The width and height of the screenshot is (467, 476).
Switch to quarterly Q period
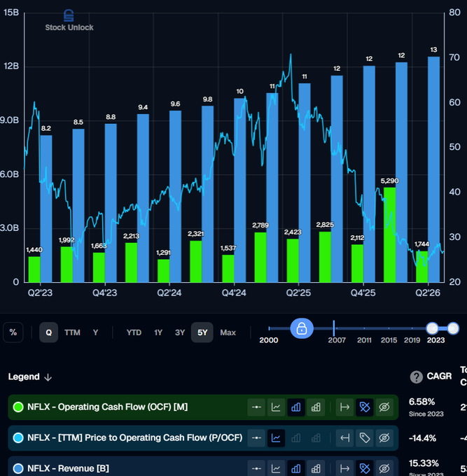click(x=48, y=332)
